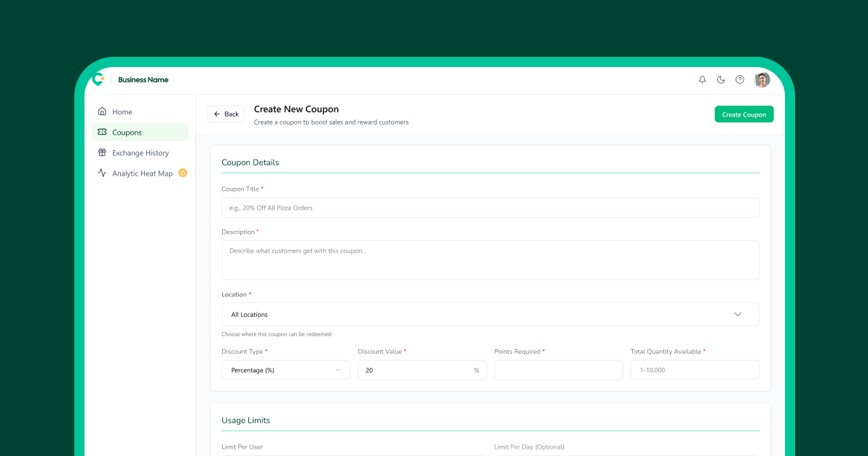
Task: Focus the Points Required field
Action: pyautogui.click(x=559, y=370)
